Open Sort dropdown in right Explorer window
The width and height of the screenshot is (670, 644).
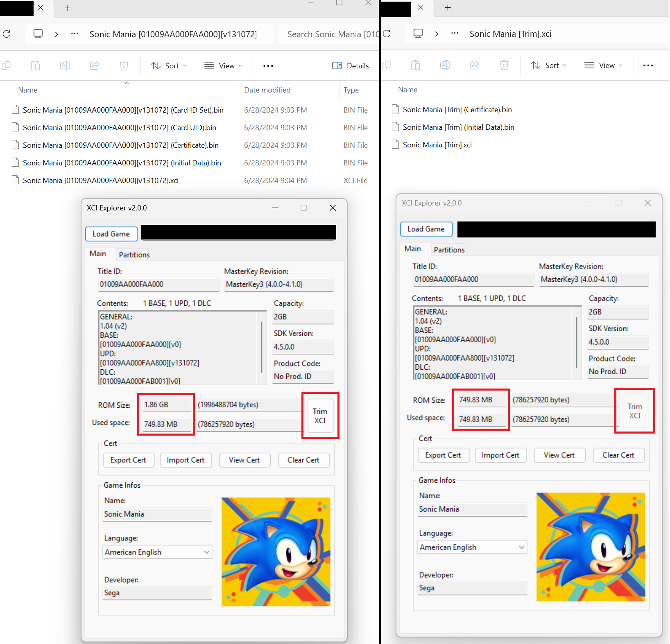[549, 66]
